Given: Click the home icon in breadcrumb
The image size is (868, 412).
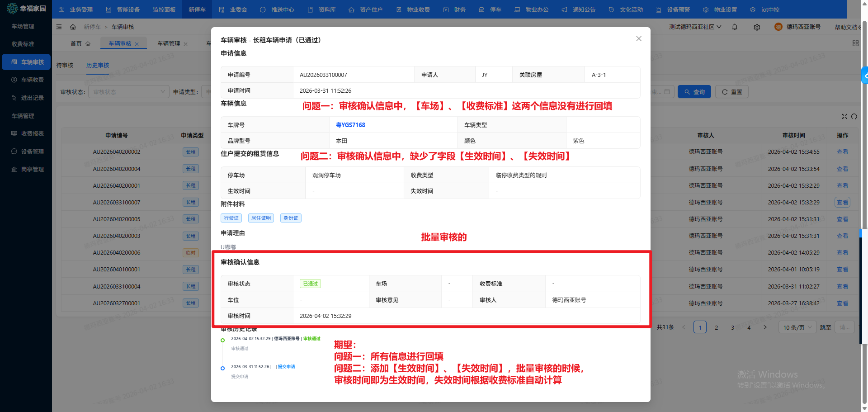Looking at the screenshot, I should [x=73, y=27].
